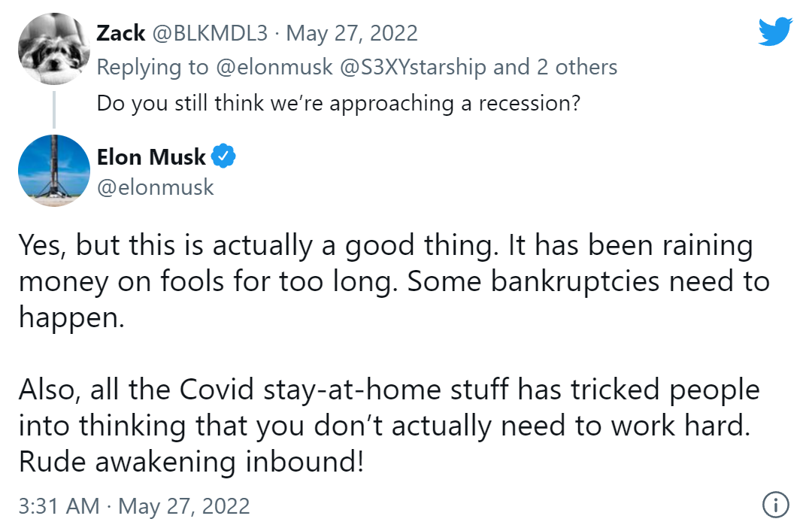Show the 'and 2 others' recipients
The height and width of the screenshot is (531, 812).
[x=555, y=68]
